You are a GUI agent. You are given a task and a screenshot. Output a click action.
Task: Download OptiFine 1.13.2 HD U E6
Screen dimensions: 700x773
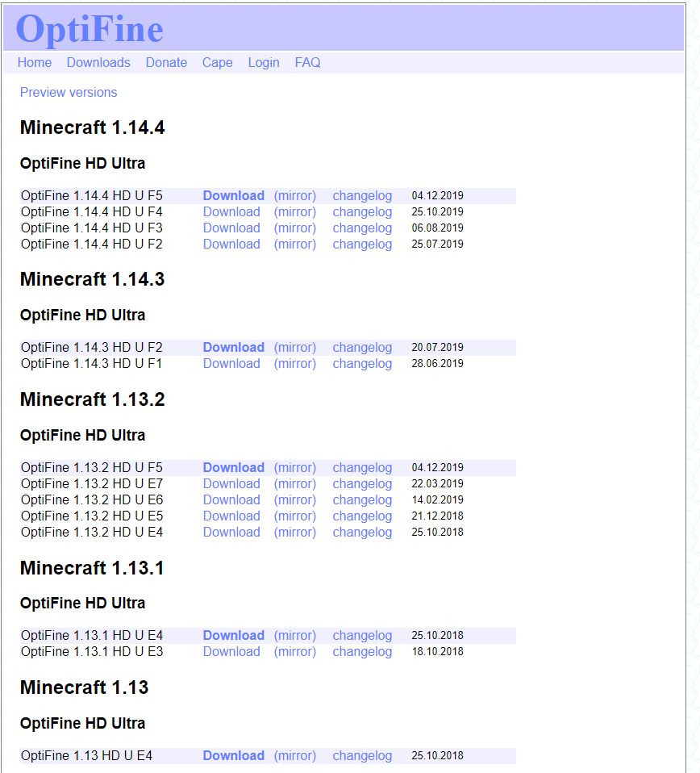231,500
